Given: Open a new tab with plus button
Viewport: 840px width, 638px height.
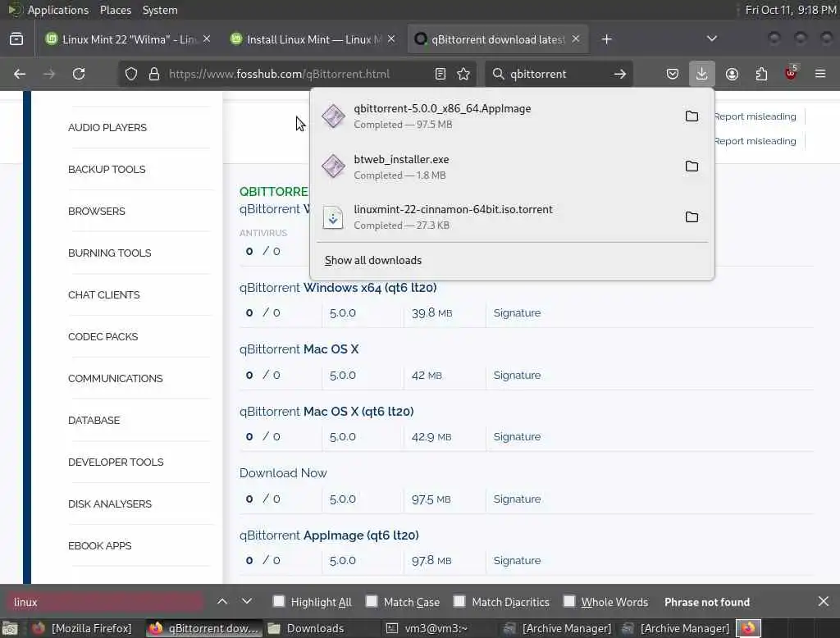Looking at the screenshot, I should tap(606, 39).
